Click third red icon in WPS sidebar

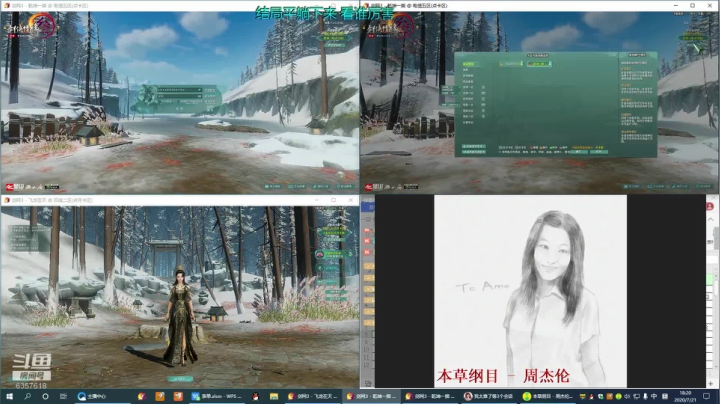pyautogui.click(x=367, y=252)
